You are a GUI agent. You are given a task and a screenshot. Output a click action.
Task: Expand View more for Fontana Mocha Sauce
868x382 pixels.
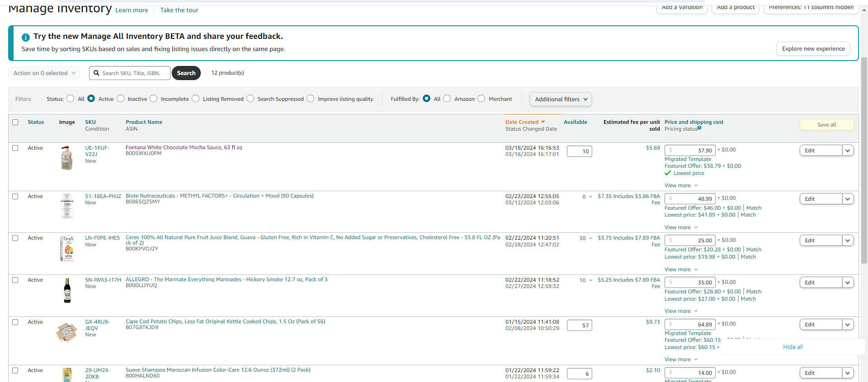681,185
